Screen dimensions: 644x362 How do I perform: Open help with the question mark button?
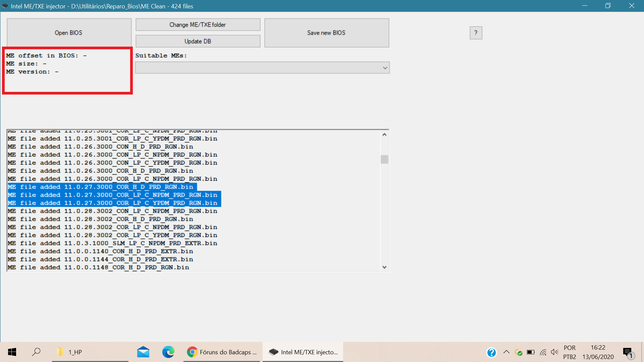pyautogui.click(x=476, y=33)
